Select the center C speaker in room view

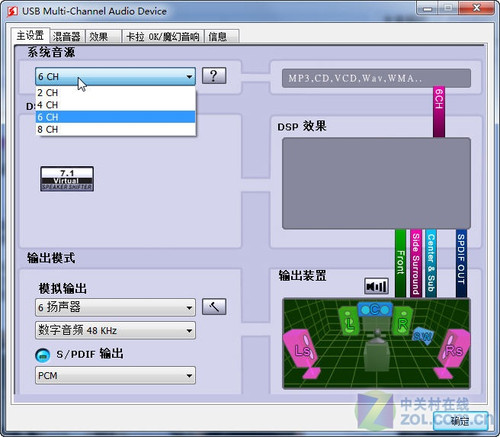[x=374, y=310]
